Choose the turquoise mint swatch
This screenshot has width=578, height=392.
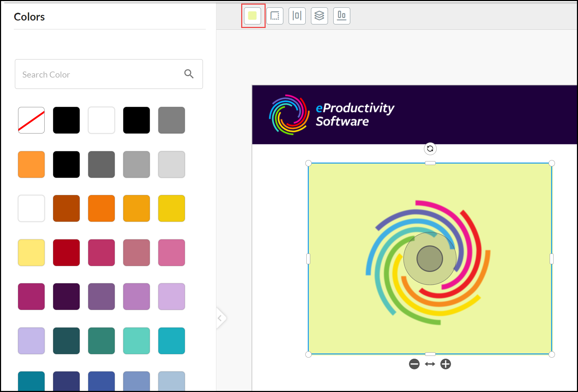tap(137, 341)
